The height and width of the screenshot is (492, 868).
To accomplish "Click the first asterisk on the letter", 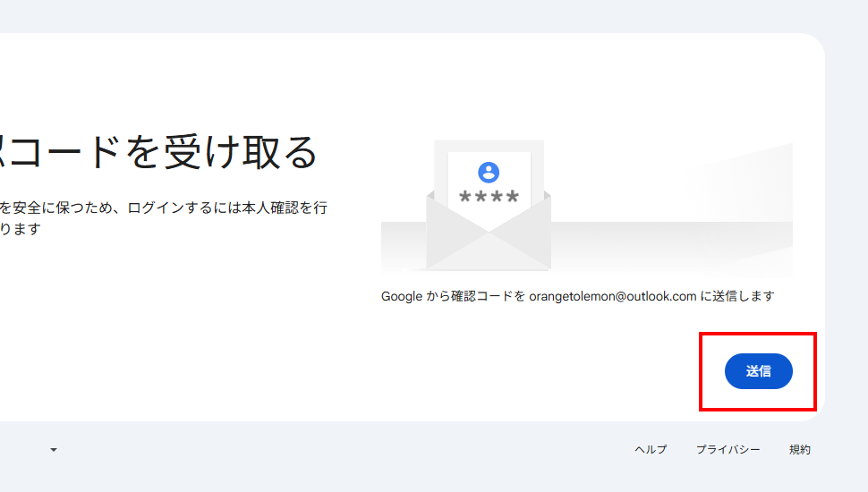I will point(465,197).
